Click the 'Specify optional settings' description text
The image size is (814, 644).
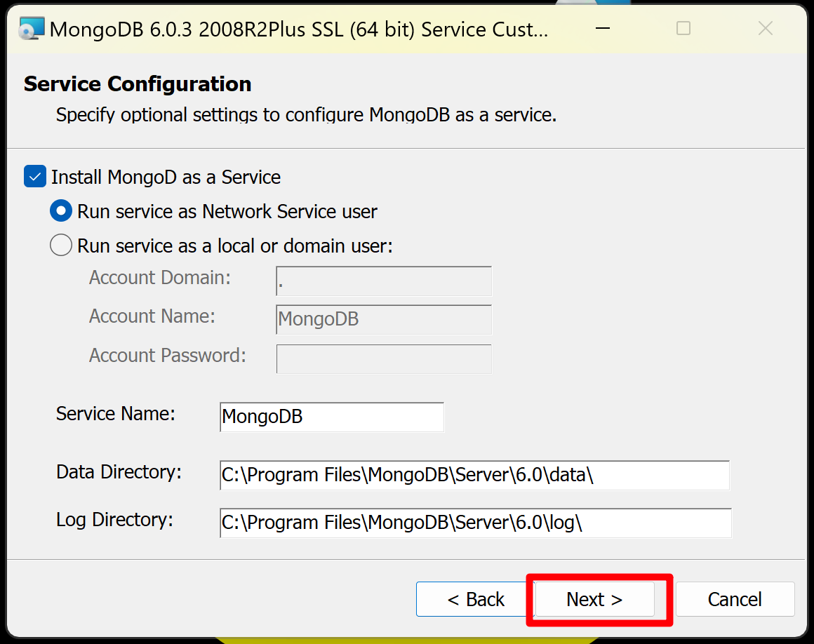(x=306, y=114)
